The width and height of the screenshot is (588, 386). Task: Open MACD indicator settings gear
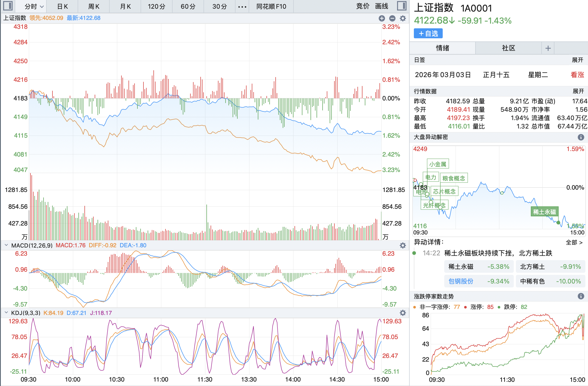403,245
